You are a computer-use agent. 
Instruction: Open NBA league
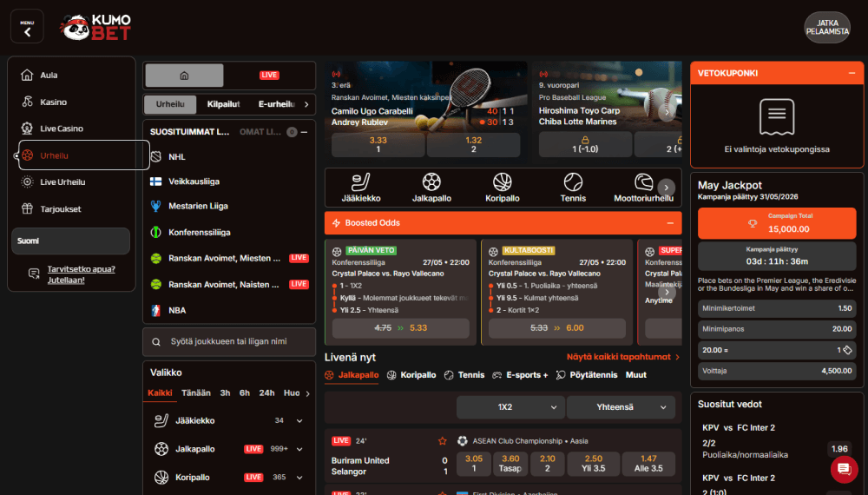tap(229, 311)
